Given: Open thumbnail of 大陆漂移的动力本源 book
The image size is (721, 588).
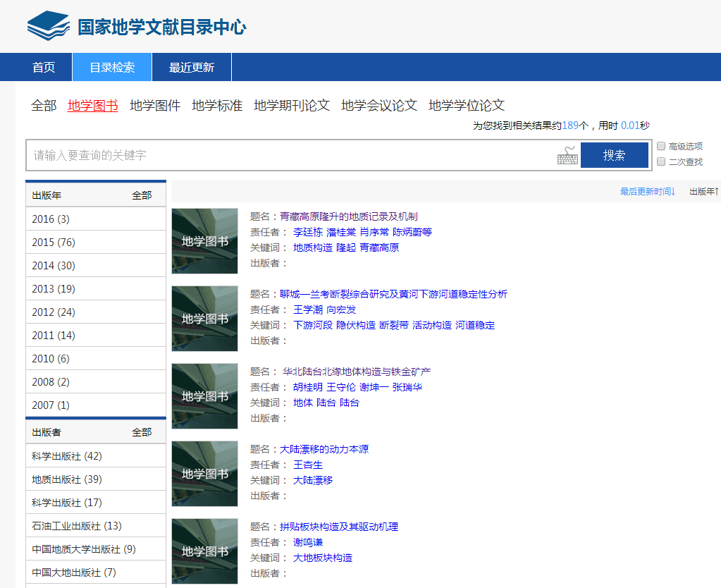Looking at the screenshot, I should [204, 473].
